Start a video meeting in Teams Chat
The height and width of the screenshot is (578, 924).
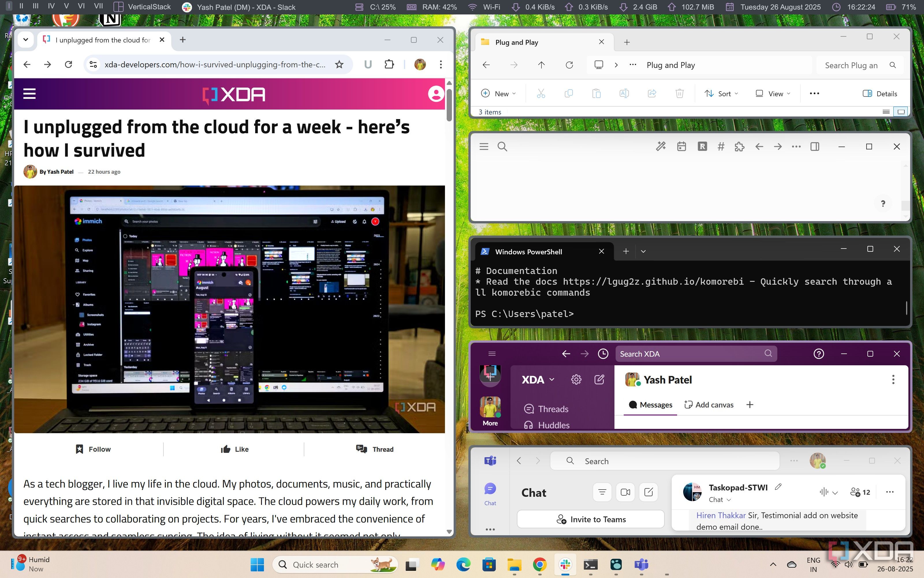point(625,492)
